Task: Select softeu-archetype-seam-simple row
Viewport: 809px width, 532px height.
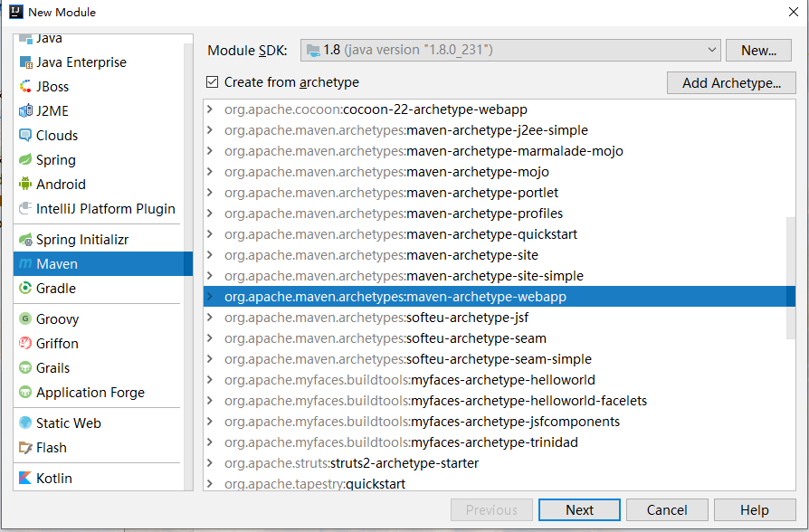Action: 499,358
